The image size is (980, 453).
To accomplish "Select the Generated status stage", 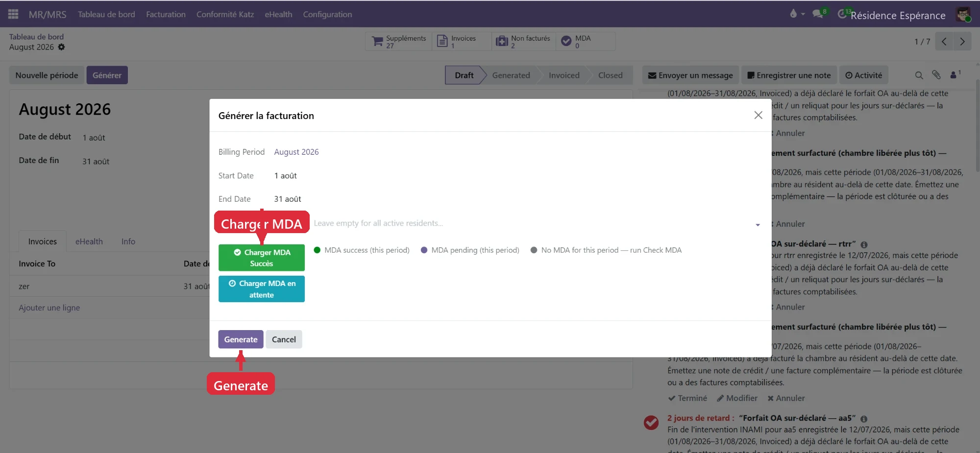I will (511, 75).
